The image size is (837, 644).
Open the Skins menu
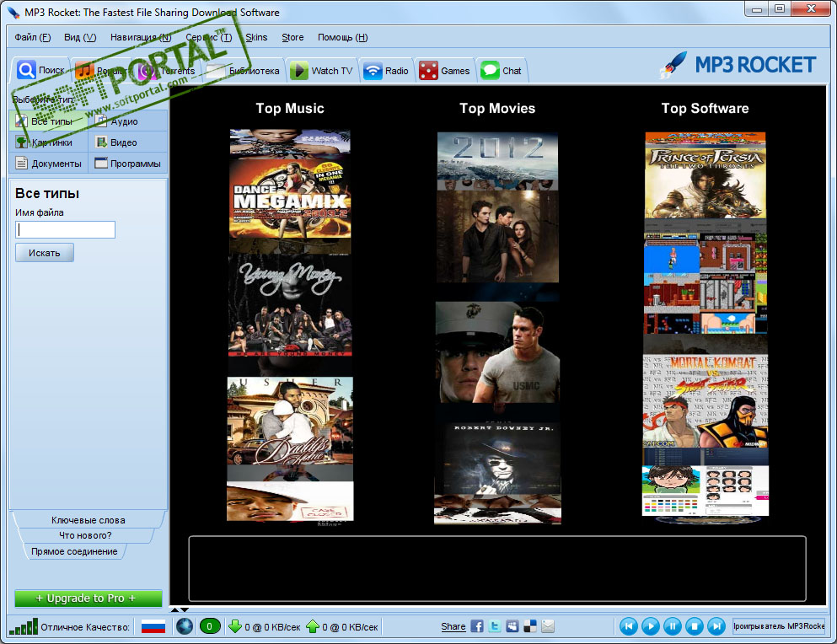point(256,37)
